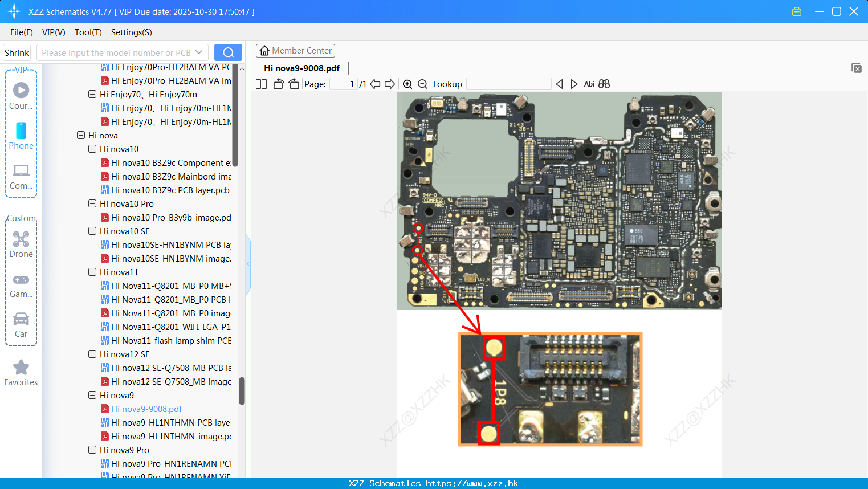Viewport: 868px width, 489px height.
Task: Rotate the PDF counterclockwise
Action: tap(278, 84)
